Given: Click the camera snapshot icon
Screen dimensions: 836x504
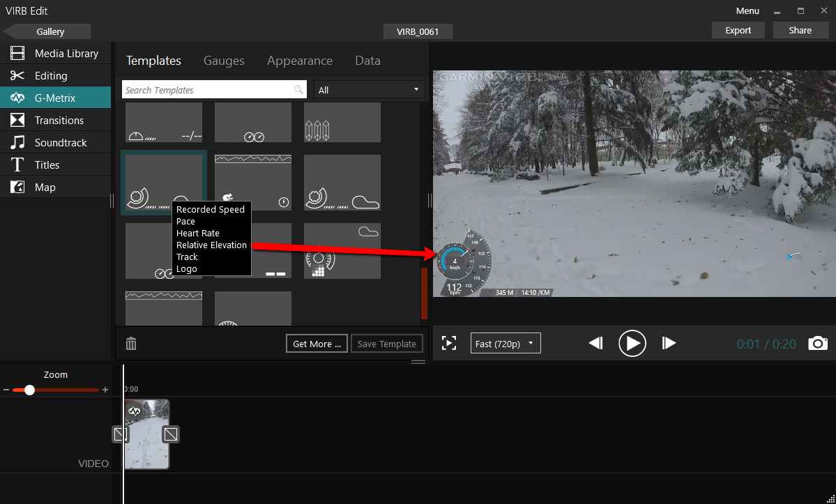Looking at the screenshot, I should point(818,343).
